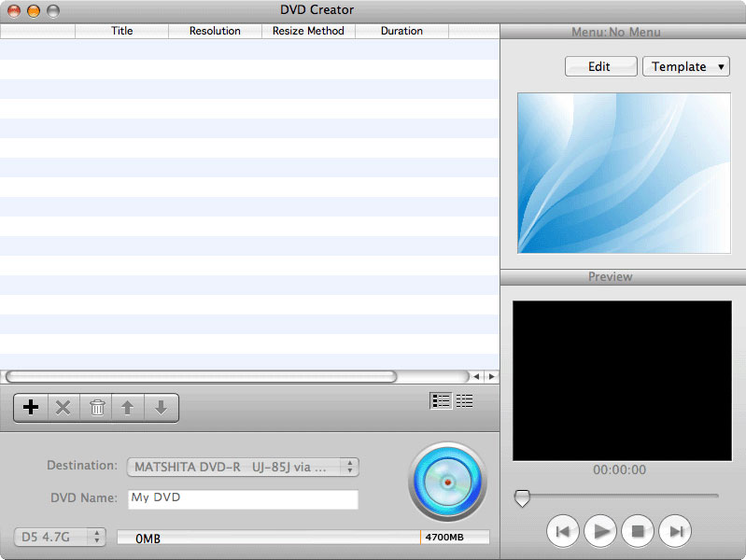
Task: Click the Duration column header
Action: pos(401,31)
